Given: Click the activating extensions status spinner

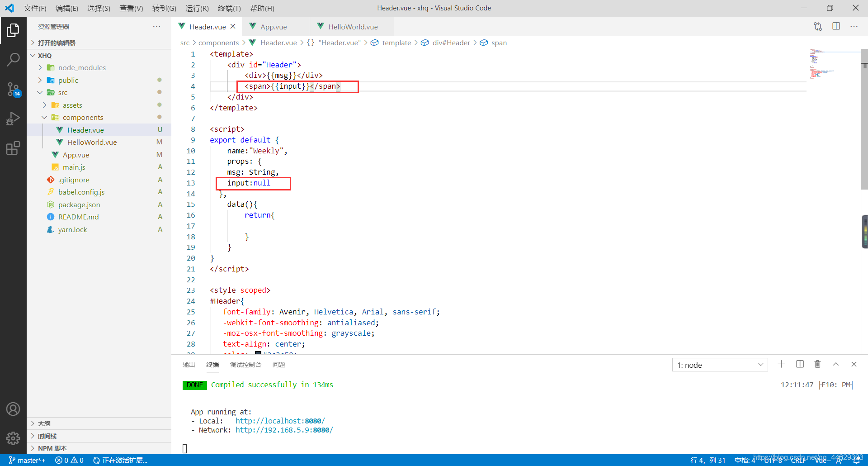Looking at the screenshot, I should click(x=120, y=460).
